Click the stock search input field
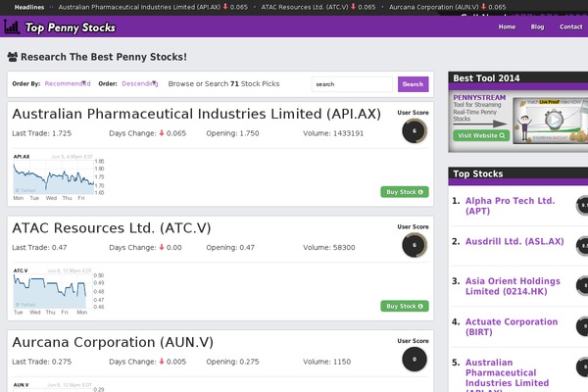The image size is (588, 392). [x=352, y=84]
